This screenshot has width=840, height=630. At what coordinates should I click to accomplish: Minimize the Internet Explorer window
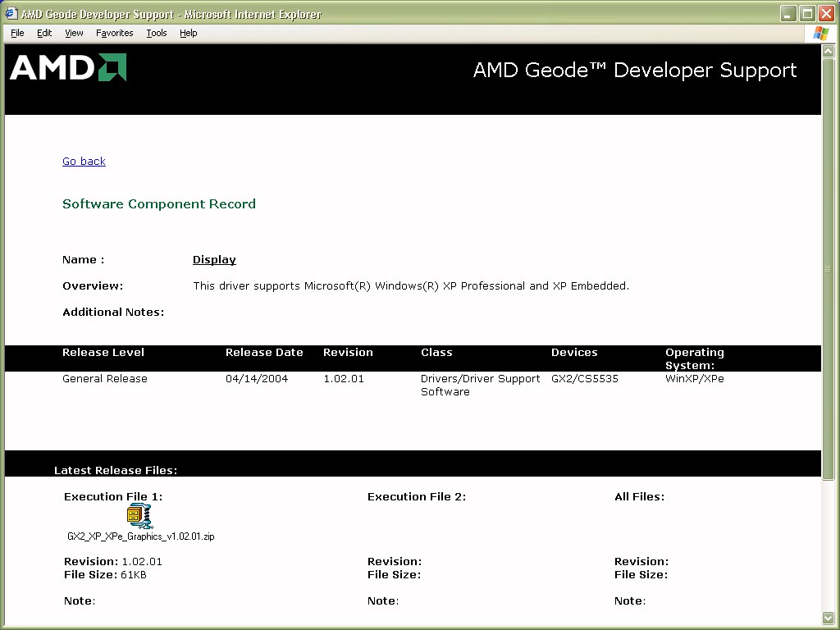788,14
